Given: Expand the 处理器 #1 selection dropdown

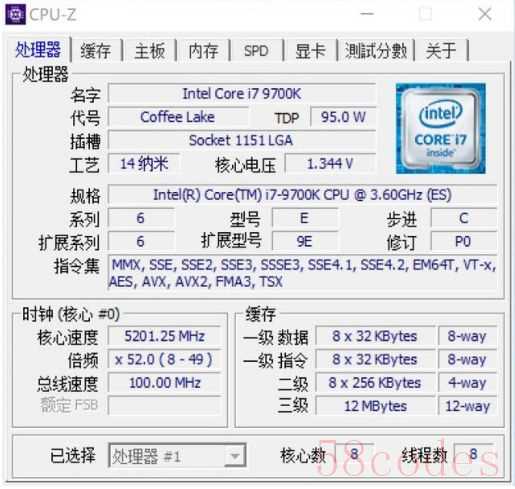Looking at the screenshot, I should (x=177, y=455).
